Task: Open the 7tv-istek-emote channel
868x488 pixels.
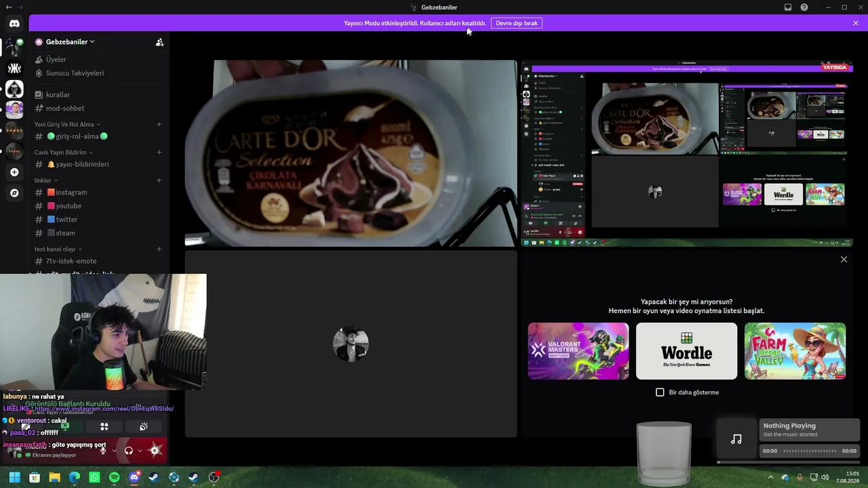Action: (99, 261)
